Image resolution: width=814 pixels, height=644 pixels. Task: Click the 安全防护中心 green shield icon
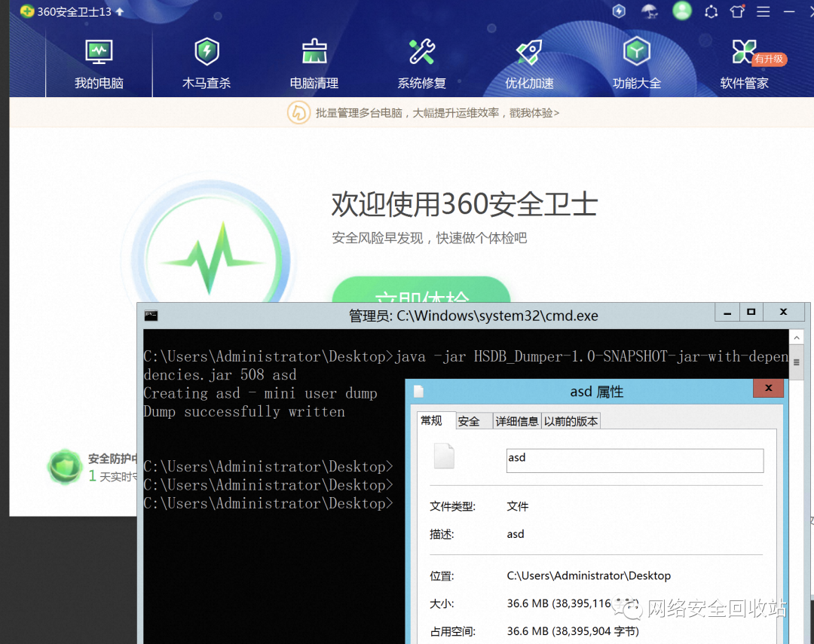pos(65,466)
